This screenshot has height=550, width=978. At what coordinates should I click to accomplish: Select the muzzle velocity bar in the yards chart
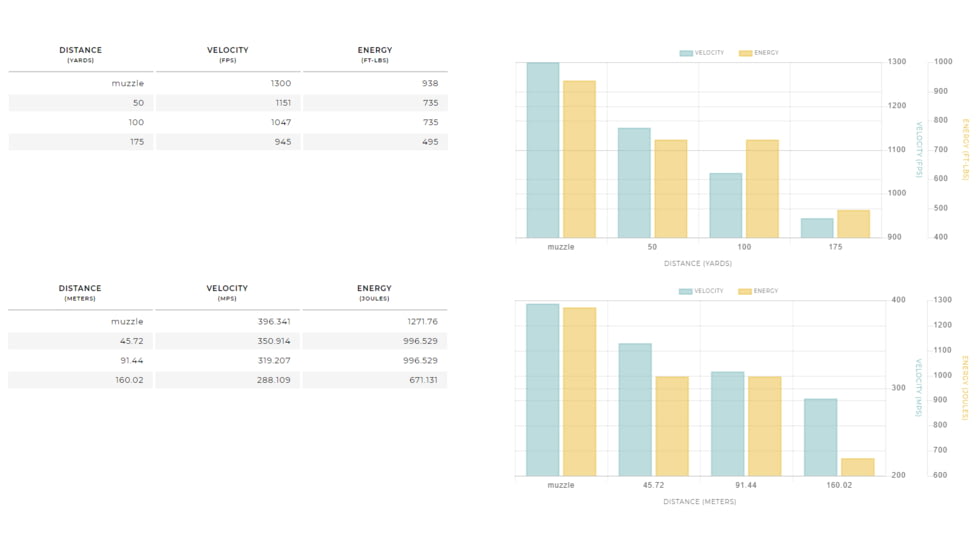point(543,150)
